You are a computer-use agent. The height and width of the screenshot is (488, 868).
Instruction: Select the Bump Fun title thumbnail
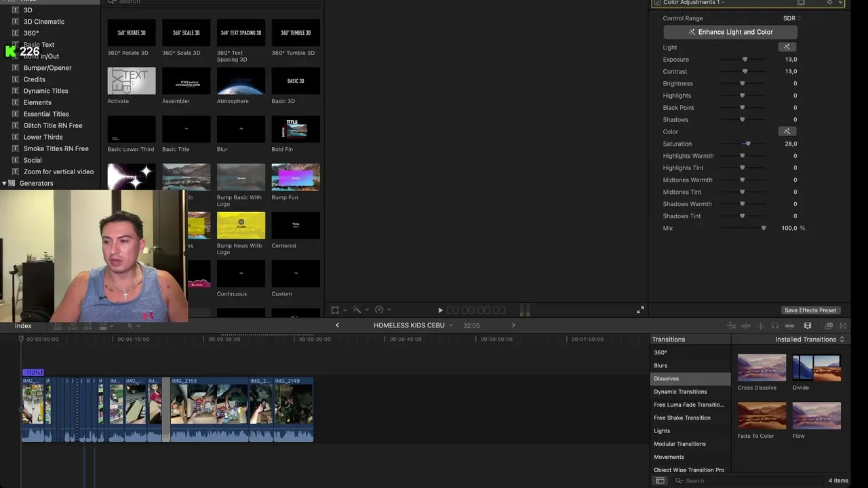[x=296, y=177]
